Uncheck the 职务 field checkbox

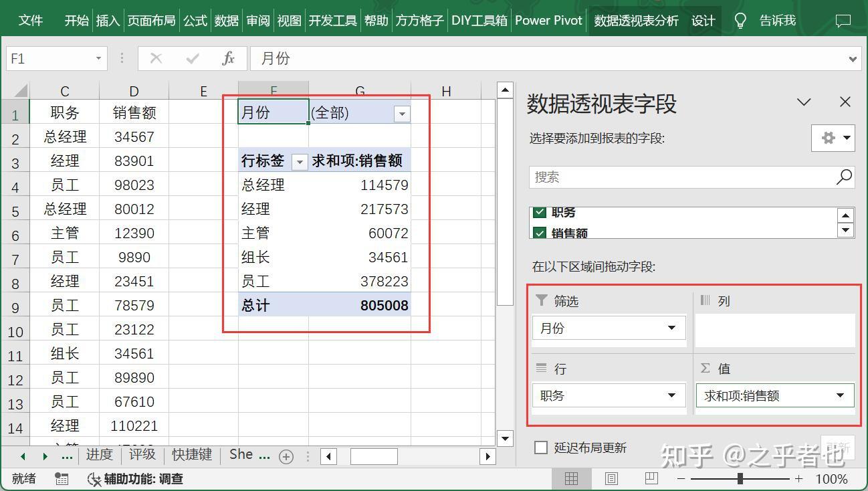(539, 212)
